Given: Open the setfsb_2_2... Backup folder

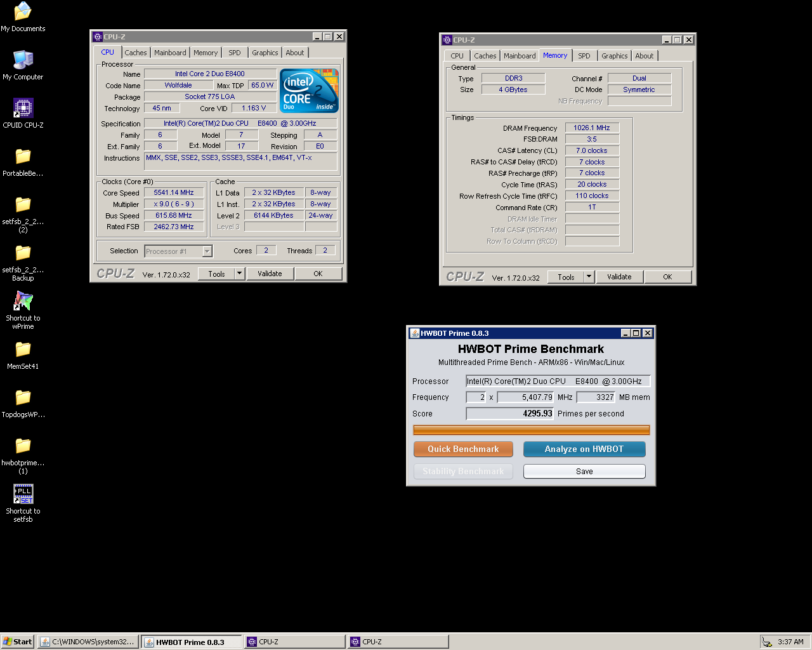Looking at the screenshot, I should [23, 262].
